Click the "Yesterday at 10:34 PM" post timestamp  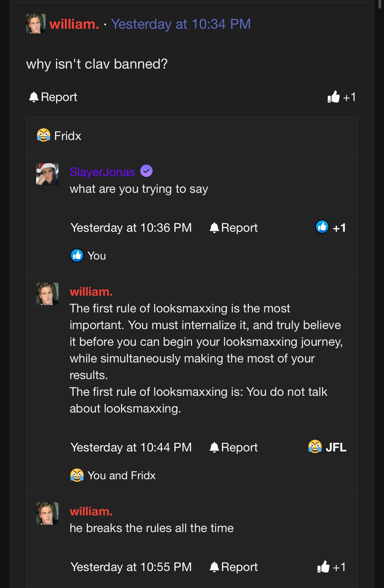point(181,24)
